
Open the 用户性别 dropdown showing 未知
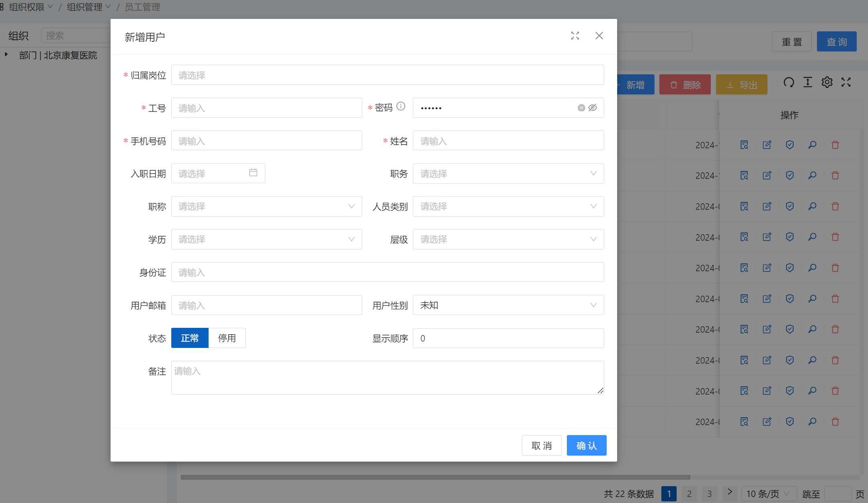pyautogui.click(x=508, y=305)
